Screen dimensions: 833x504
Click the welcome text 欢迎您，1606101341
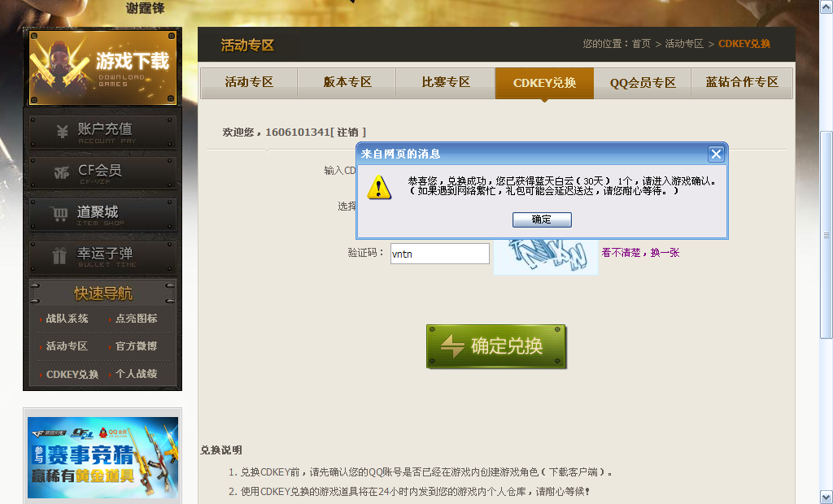(x=277, y=133)
